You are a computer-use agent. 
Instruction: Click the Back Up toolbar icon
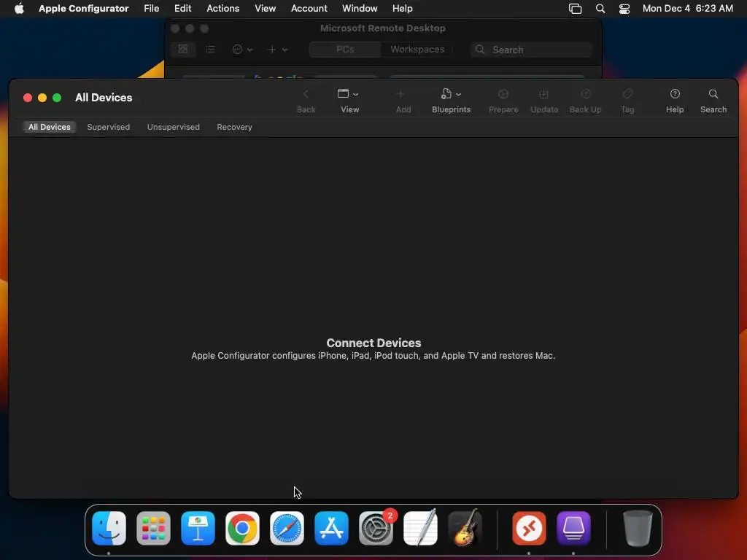click(x=586, y=94)
